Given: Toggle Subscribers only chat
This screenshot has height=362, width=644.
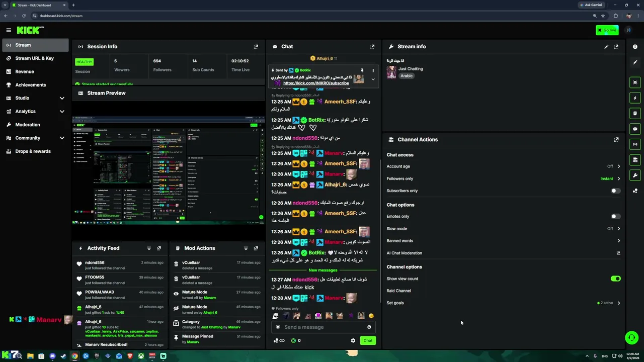Looking at the screenshot, I should [x=615, y=191].
